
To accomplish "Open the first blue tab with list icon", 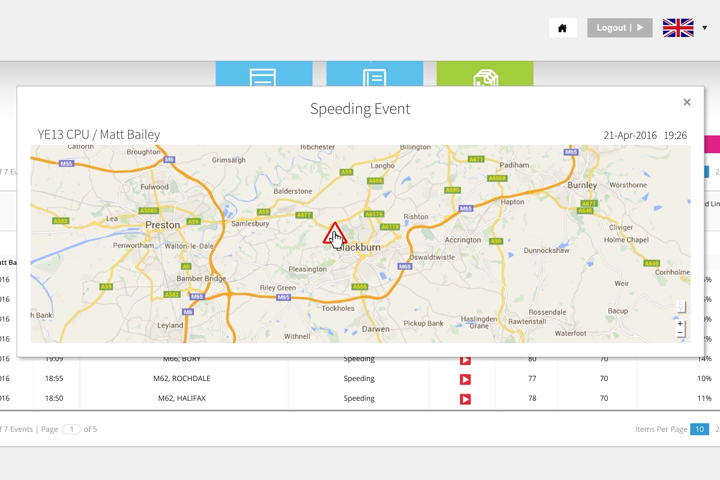I will point(263,74).
